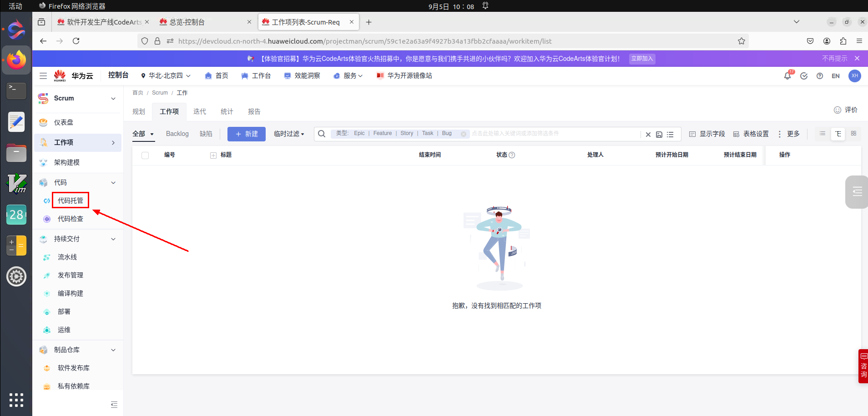Open 代码托管 in the sidebar
This screenshot has height=416, width=868.
click(71, 200)
